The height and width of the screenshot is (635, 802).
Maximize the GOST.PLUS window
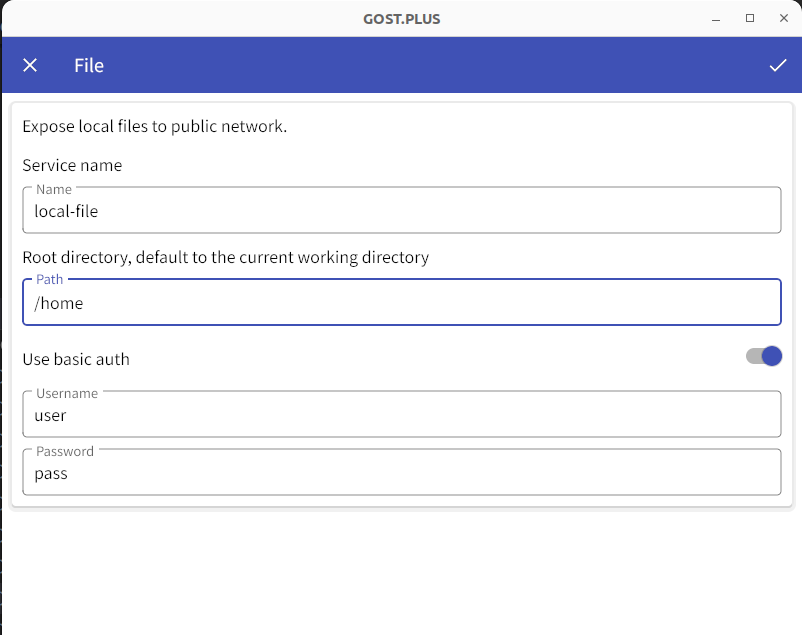[750, 18]
